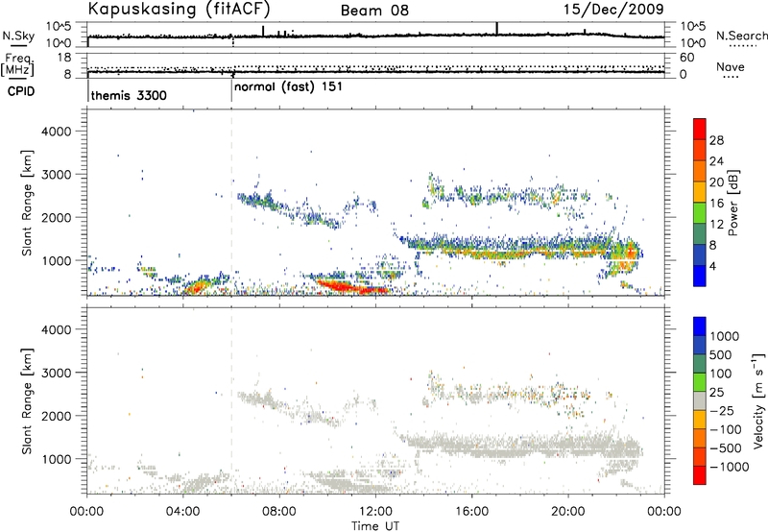
Task: Click the blue bottom of power colorbar
Action: (700, 276)
